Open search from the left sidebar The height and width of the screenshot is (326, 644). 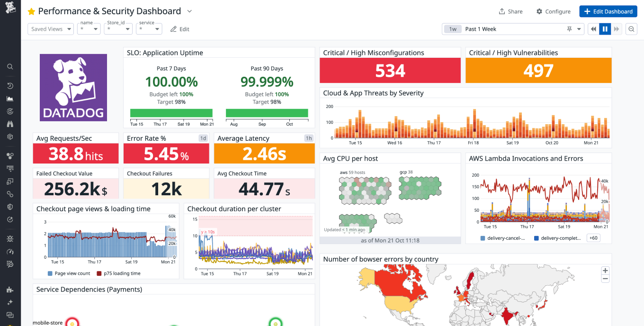tap(10, 67)
